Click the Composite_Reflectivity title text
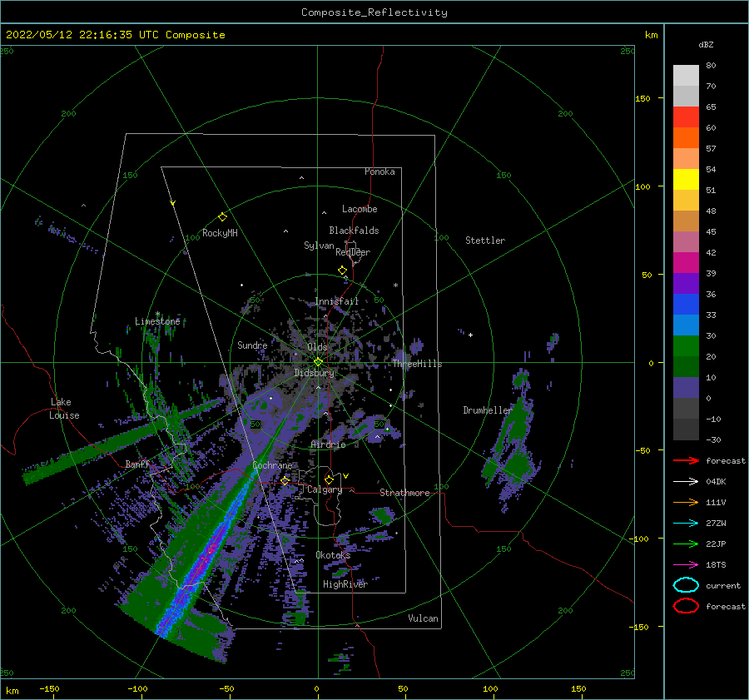Screen dimensions: 749x700 coord(374,12)
